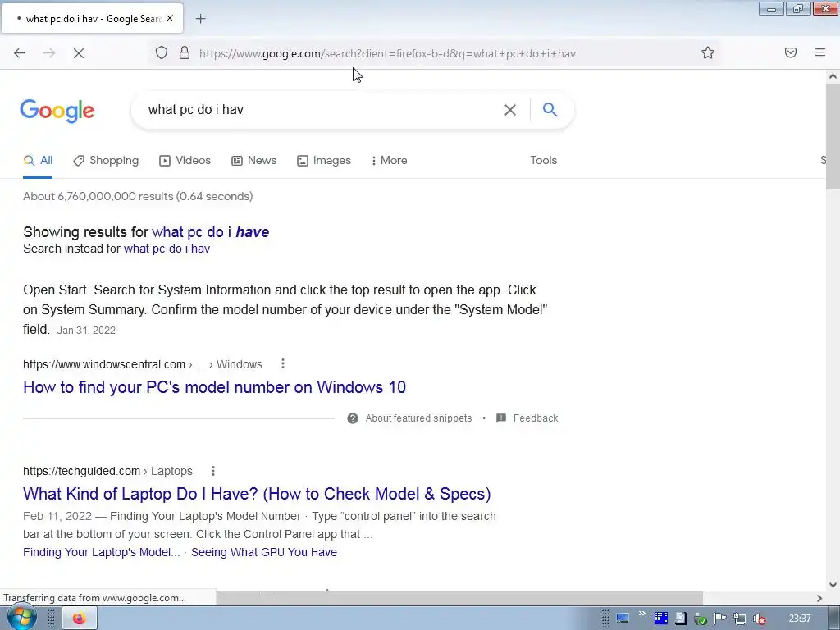This screenshot has width=840, height=630.
Task: Expand hidden toolbar items with double chevron
Action: pos(641,613)
